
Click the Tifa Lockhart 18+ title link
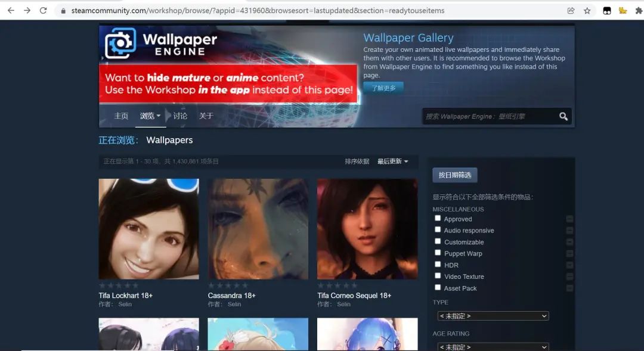tap(126, 295)
